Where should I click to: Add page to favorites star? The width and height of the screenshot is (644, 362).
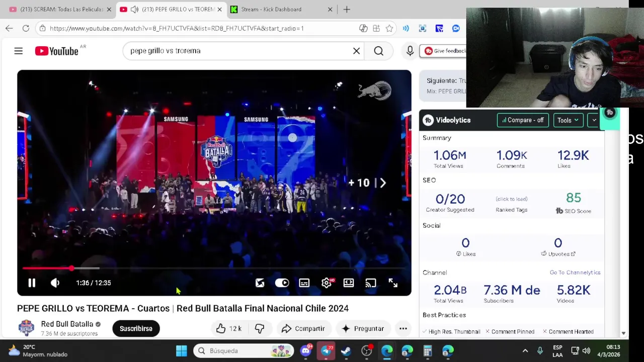tap(389, 29)
